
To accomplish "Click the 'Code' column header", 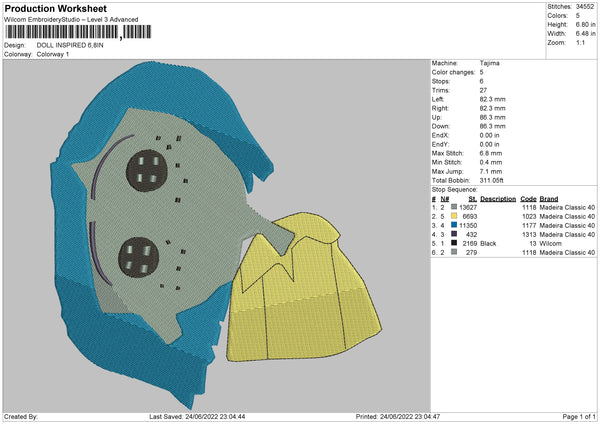I will point(528,199).
